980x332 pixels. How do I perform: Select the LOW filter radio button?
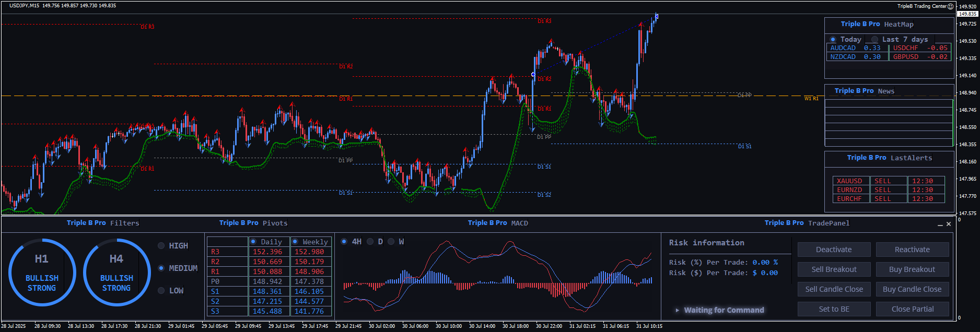[x=161, y=291]
